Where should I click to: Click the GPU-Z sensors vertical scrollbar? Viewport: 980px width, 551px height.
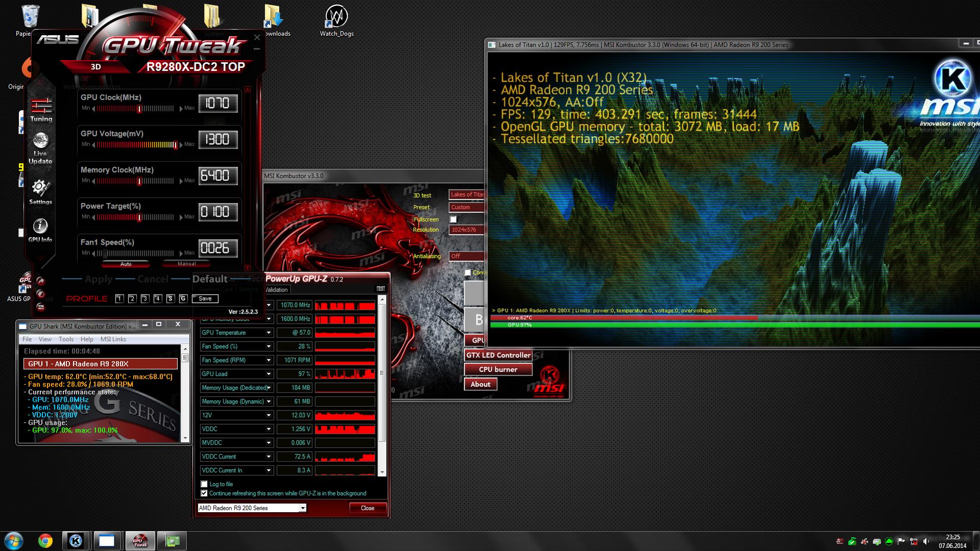(382, 386)
